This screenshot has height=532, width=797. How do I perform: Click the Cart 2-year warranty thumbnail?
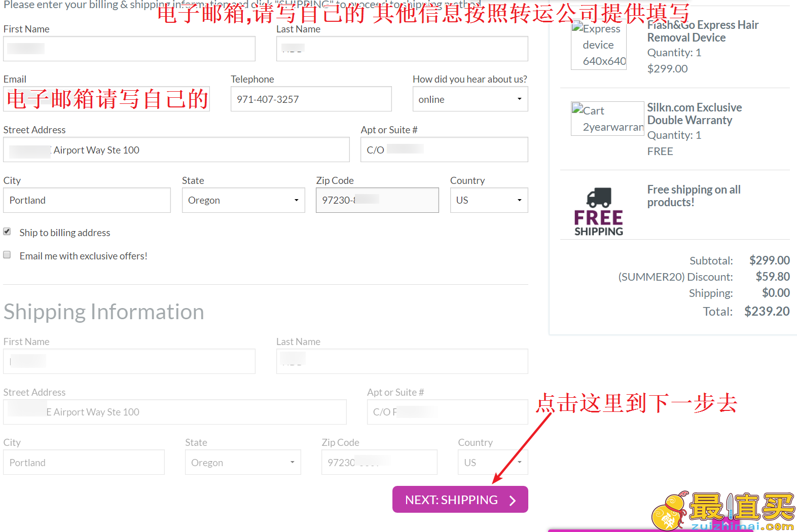(x=607, y=119)
